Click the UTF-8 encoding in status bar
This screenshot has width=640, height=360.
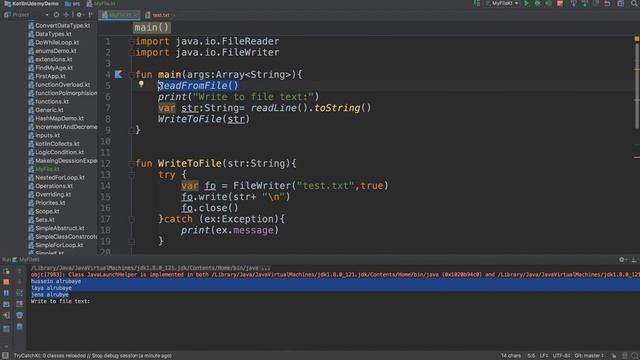[562, 356]
